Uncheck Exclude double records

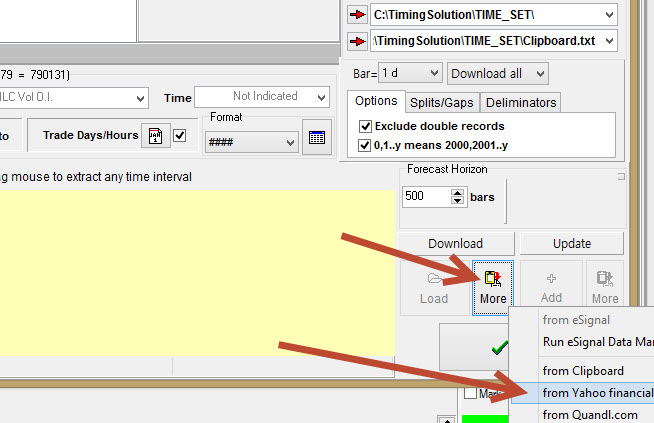click(365, 126)
